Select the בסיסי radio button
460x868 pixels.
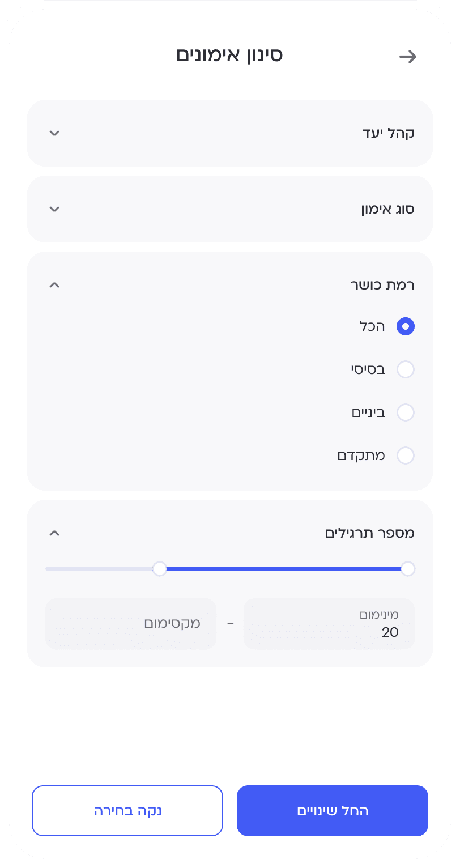coord(406,369)
